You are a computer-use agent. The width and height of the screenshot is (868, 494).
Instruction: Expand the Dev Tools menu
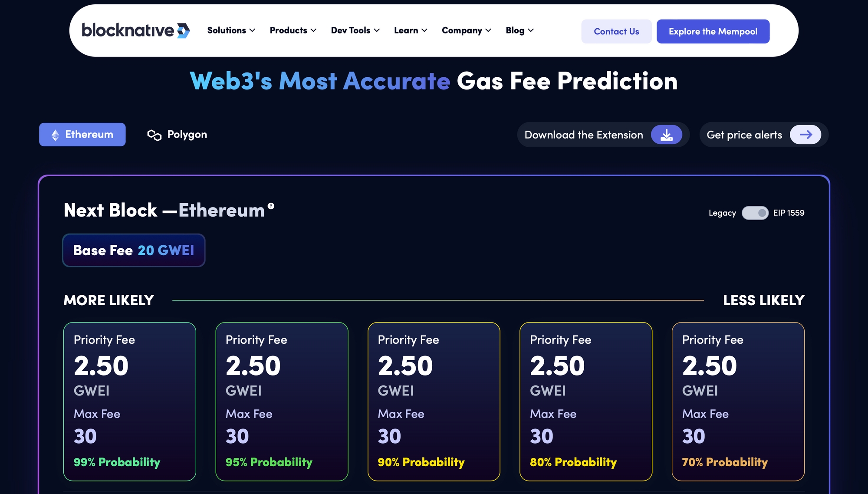(x=355, y=30)
